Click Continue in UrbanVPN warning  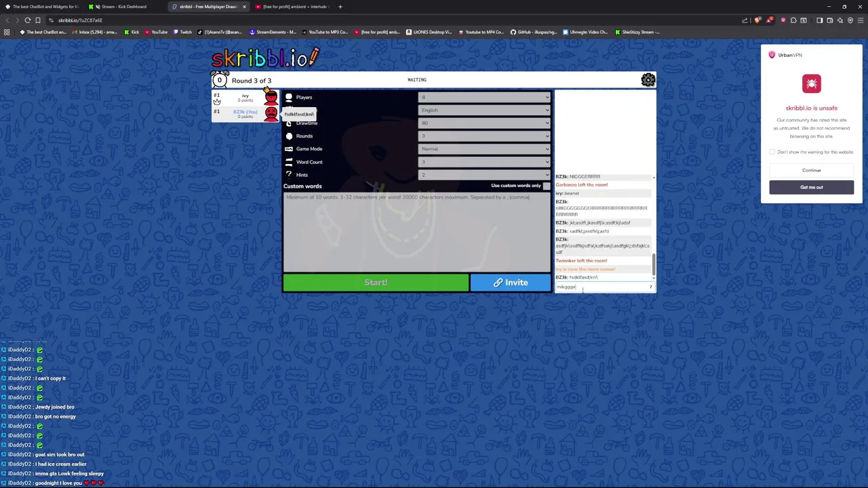(x=811, y=170)
